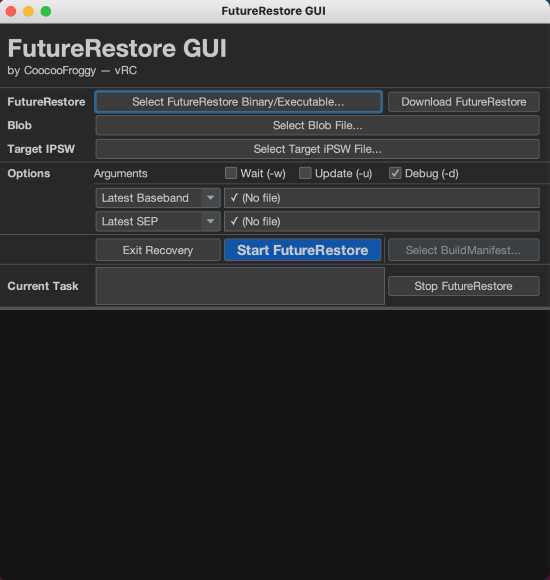Open the Latest Baseband dropdown

pos(158,198)
